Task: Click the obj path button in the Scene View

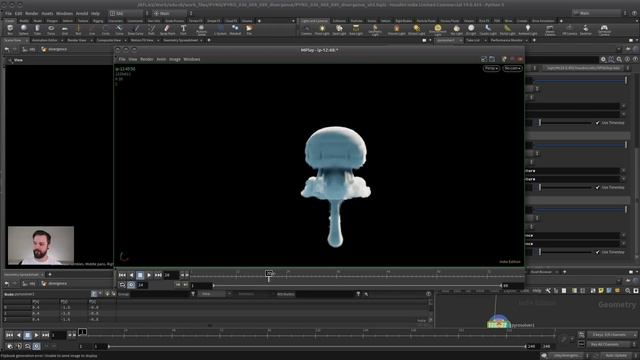Action: (x=29, y=49)
